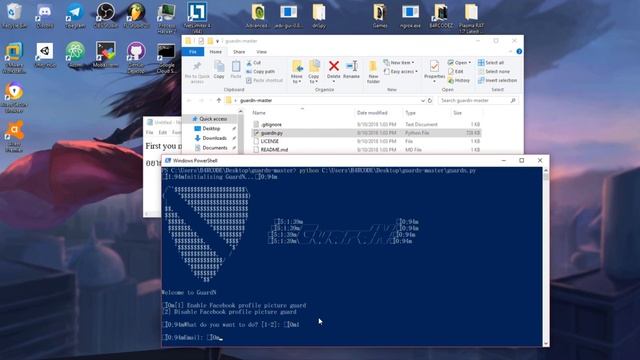Toggle the guardn.py file checkbox
The width and height of the screenshot is (640, 360).
pyautogui.click(x=256, y=133)
